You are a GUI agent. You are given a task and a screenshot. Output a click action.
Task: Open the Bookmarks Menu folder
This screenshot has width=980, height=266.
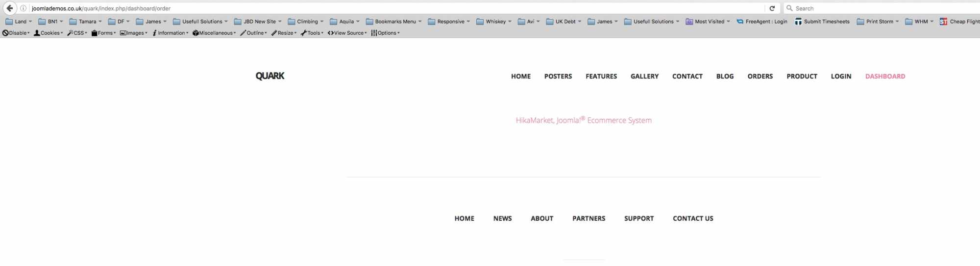(394, 22)
